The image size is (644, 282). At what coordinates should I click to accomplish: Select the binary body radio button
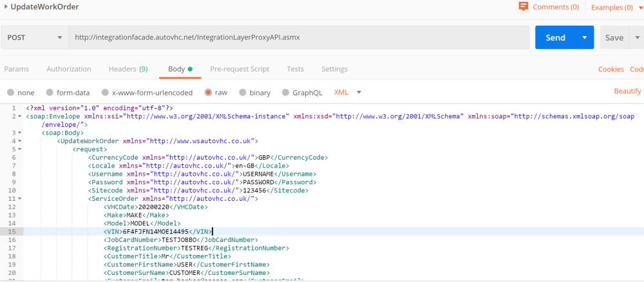(243, 93)
